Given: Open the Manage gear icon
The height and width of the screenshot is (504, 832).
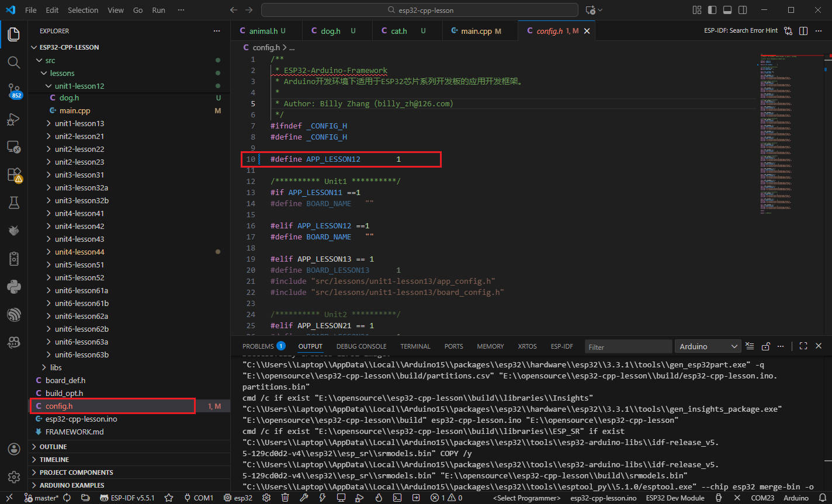Looking at the screenshot, I should coord(13,477).
